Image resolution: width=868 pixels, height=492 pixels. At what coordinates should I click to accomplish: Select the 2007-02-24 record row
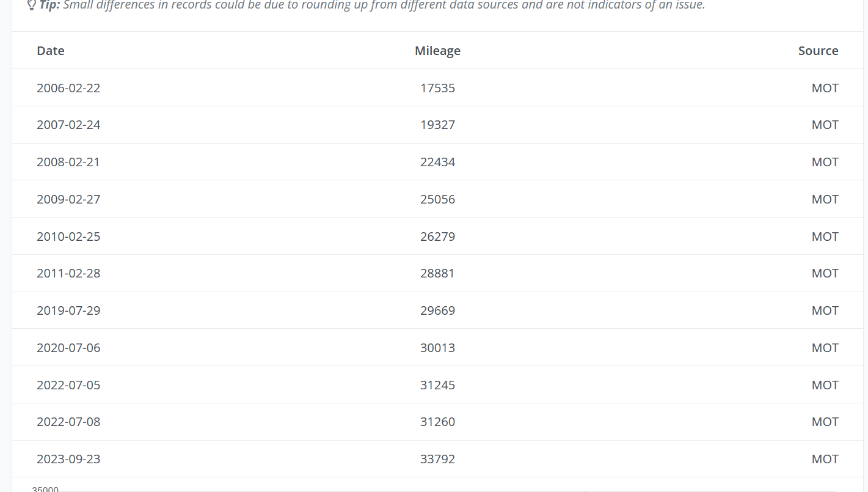(437, 125)
